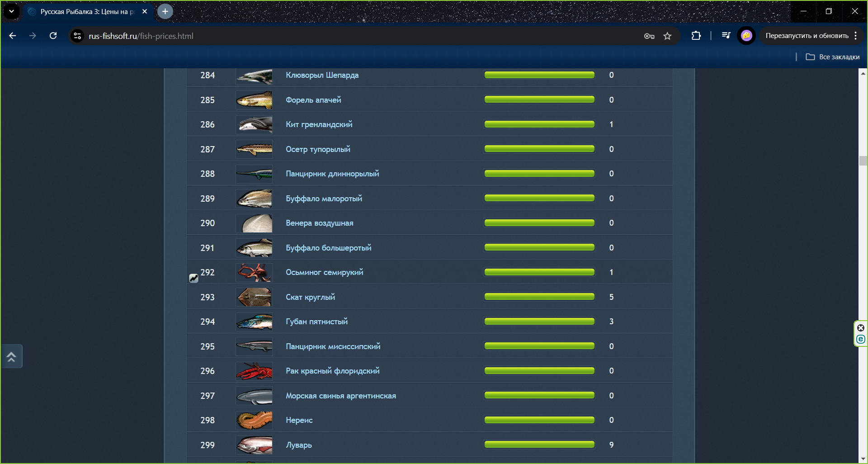Click the Луварь fish thumbnail
Image resolution: width=868 pixels, height=464 pixels.
254,445
